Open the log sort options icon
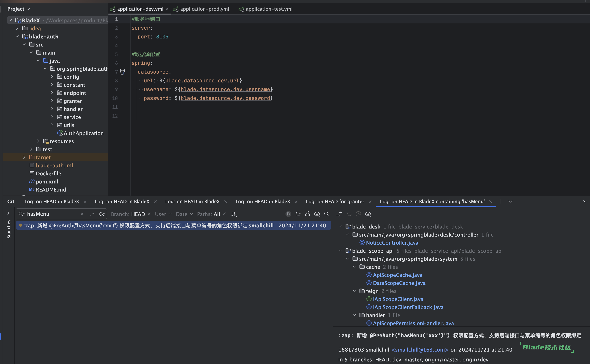Screen dimensions: 590x364 [x=234, y=214]
